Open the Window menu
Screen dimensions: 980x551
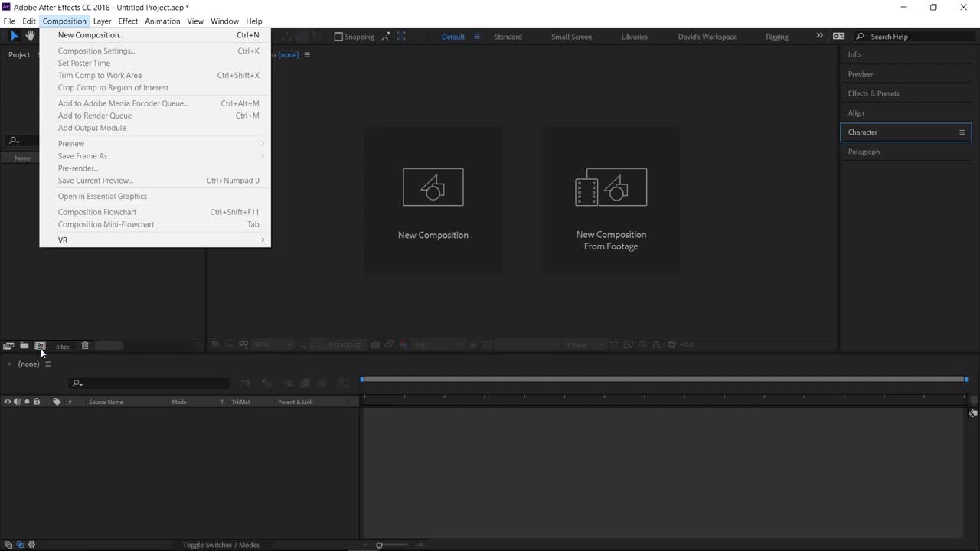(224, 21)
